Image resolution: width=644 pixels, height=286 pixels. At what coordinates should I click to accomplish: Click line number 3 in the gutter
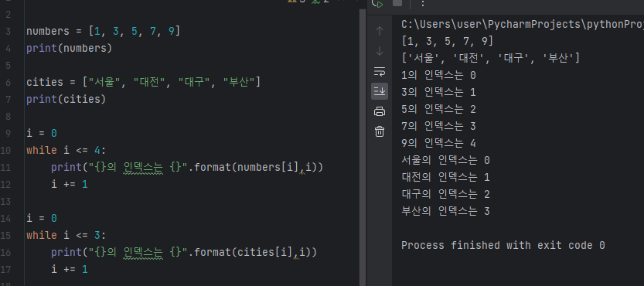click(x=9, y=31)
